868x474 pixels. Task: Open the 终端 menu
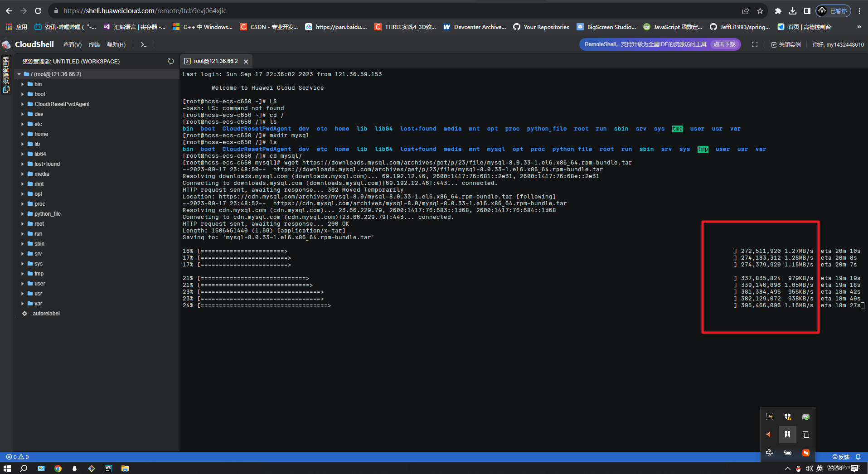click(x=94, y=44)
